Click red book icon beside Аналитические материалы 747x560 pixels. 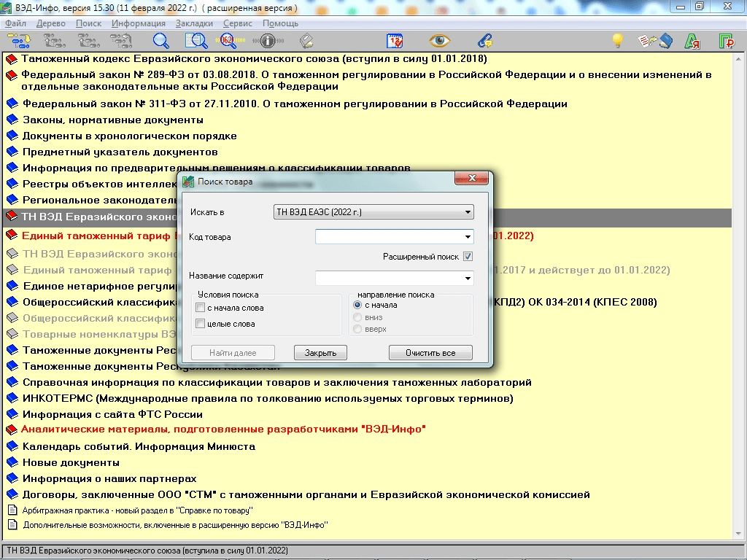(x=12, y=429)
